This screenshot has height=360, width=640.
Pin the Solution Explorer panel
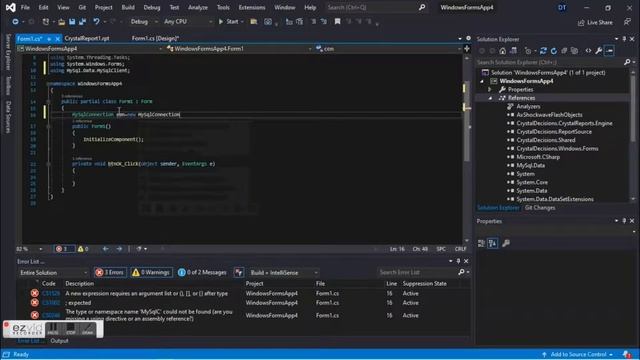coord(624,39)
